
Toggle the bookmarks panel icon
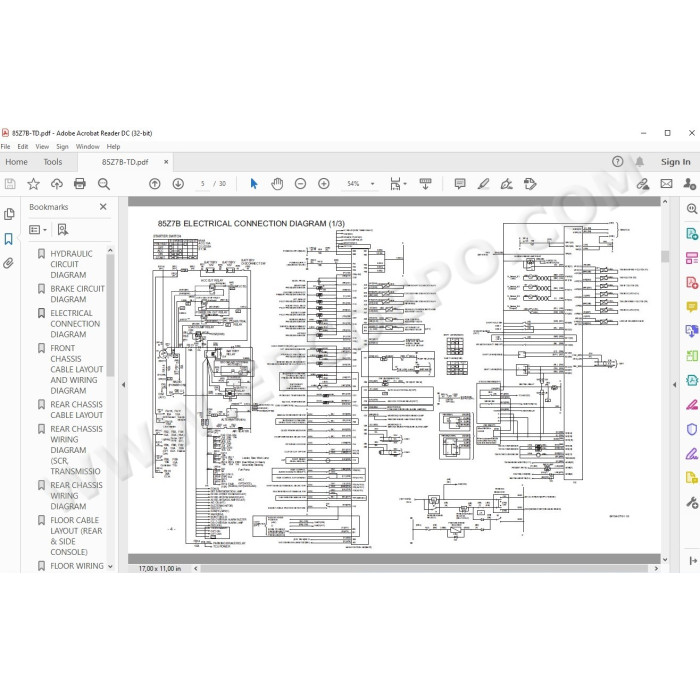point(8,239)
